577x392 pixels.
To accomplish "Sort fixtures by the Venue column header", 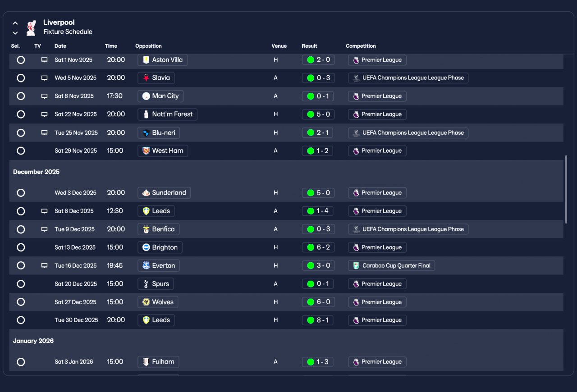I will click(x=279, y=46).
